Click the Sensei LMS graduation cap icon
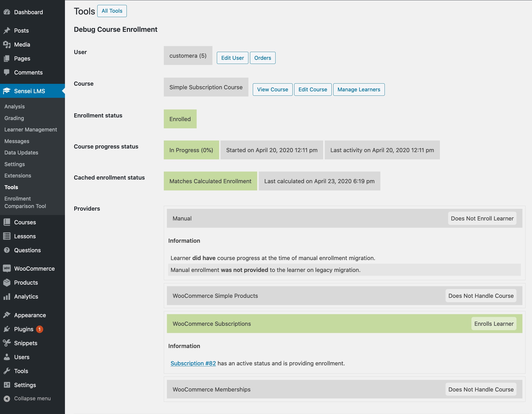Screen dimensions: 532x414 tap(7, 91)
